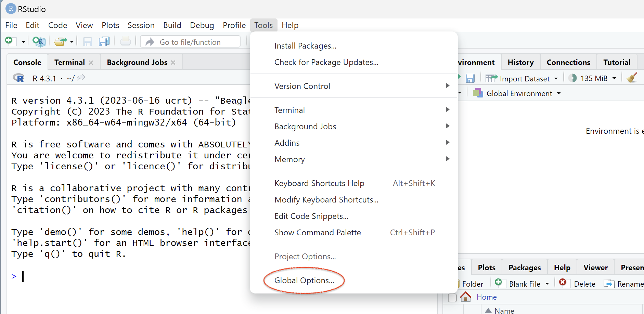Save the current document icon
The height and width of the screenshot is (314, 644).
click(x=88, y=42)
